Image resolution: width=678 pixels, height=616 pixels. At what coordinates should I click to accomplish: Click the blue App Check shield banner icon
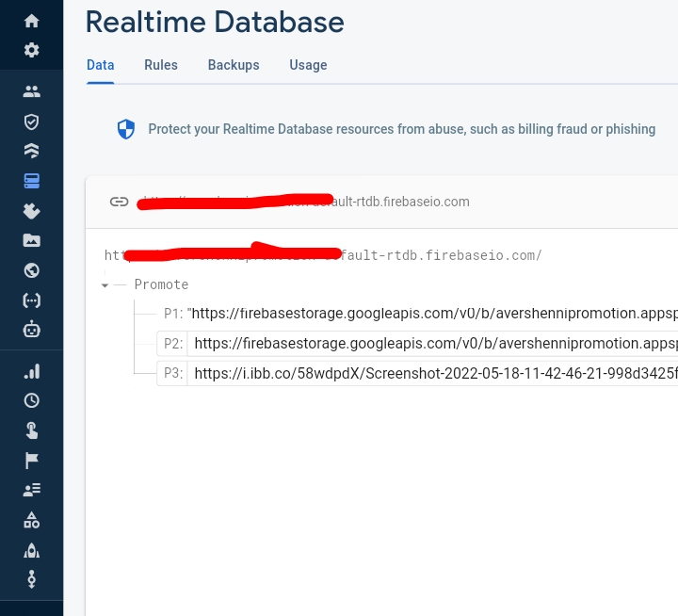point(126,129)
